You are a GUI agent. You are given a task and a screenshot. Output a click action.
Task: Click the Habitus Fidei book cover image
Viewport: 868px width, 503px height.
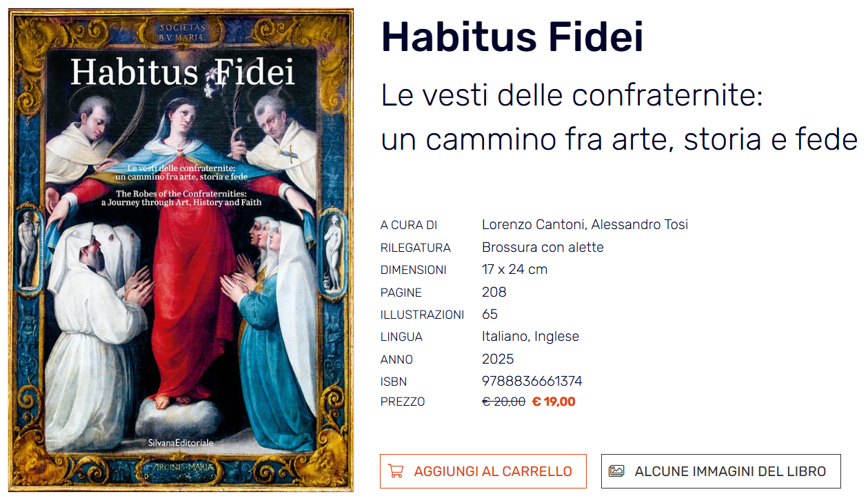point(181,250)
